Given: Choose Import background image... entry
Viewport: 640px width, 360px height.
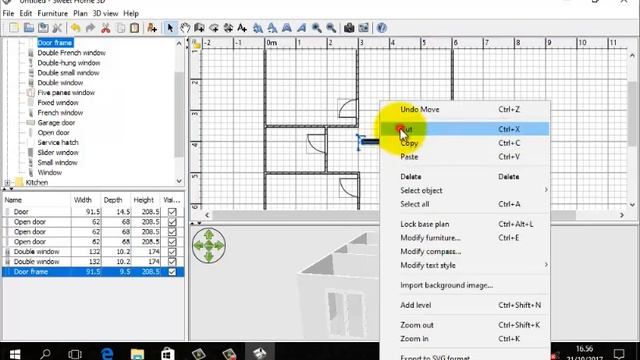Looking at the screenshot, I should pos(465,285).
